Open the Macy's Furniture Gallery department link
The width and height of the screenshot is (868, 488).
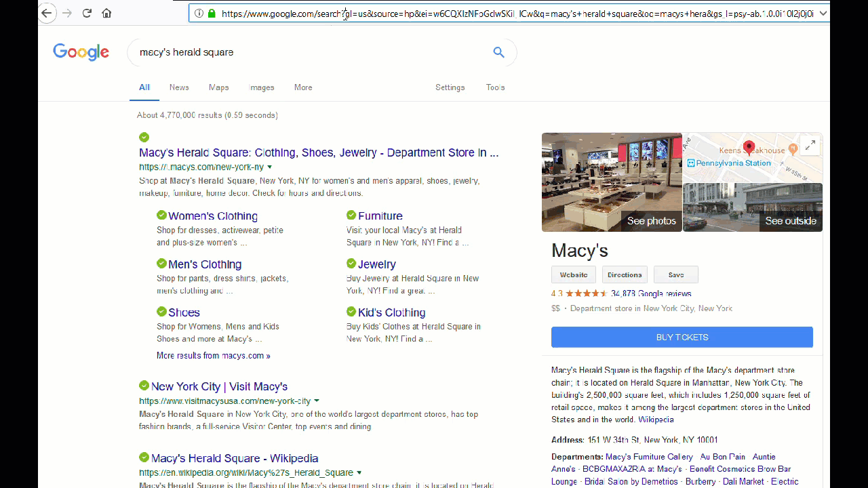pos(649,457)
